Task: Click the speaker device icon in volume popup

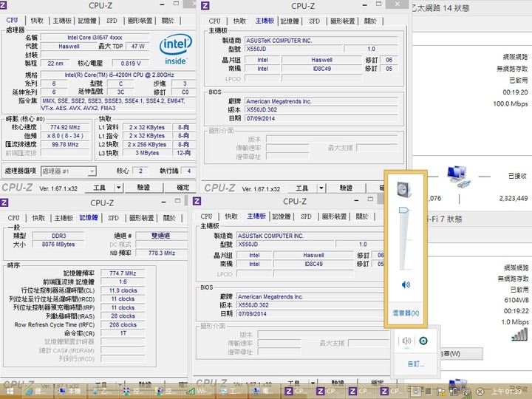Action: click(404, 190)
